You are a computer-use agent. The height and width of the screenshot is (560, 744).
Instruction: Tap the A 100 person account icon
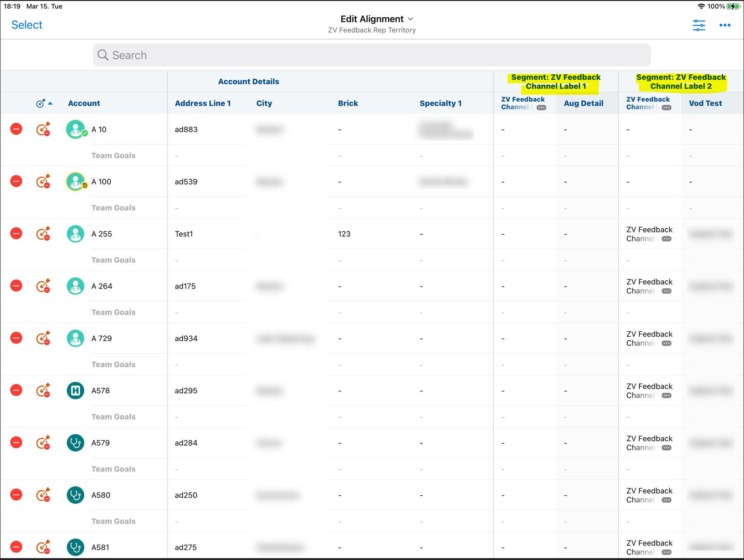tap(76, 181)
